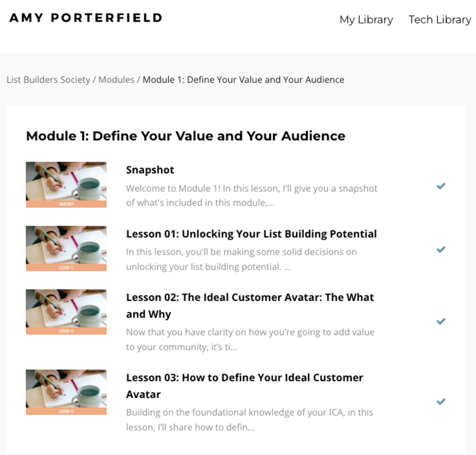Open the Lesson 03 thumbnail image
The height and width of the screenshot is (455, 476).
pos(66,392)
